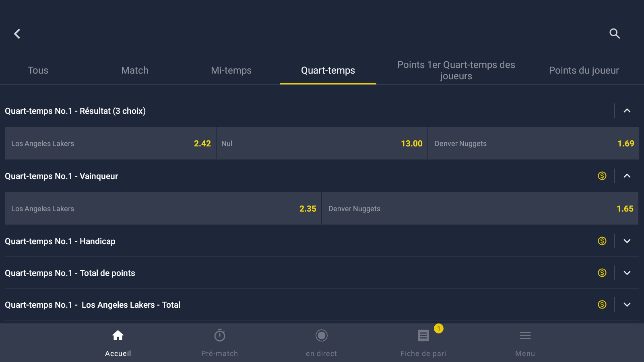Pick Denver Nuggets Vainqueur at 1.65
This screenshot has width=644, height=362.
pos(480,209)
